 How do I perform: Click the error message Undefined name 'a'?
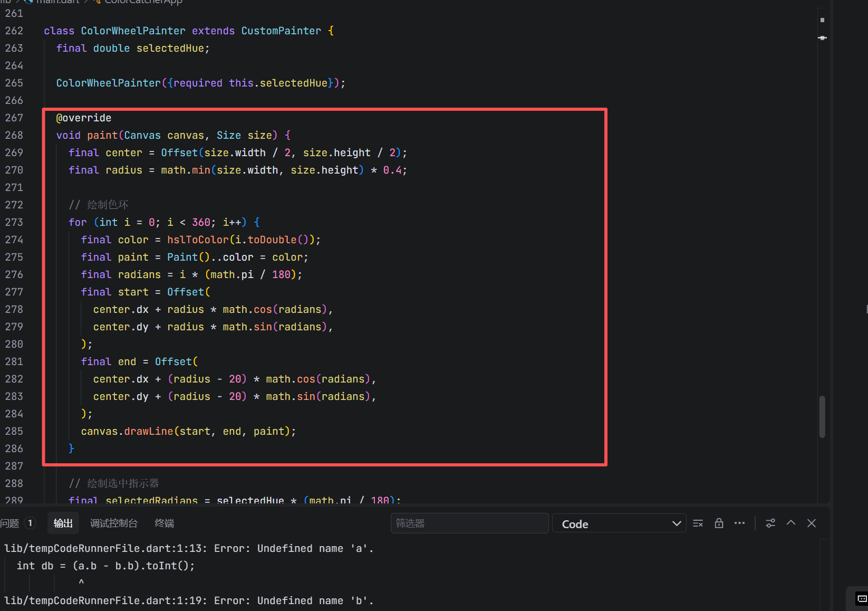315,548
